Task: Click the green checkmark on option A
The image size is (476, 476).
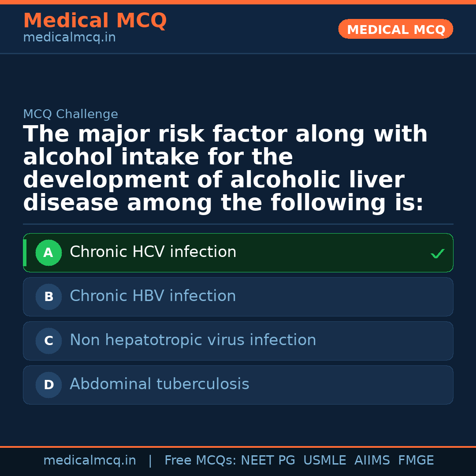Action: 437,253
